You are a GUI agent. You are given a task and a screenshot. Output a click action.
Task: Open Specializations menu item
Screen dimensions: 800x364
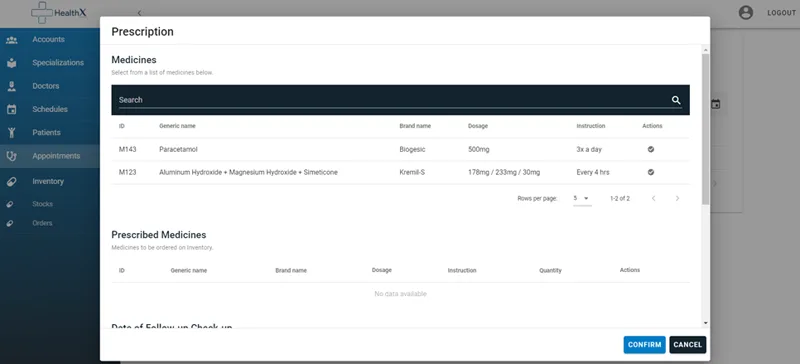[58, 63]
